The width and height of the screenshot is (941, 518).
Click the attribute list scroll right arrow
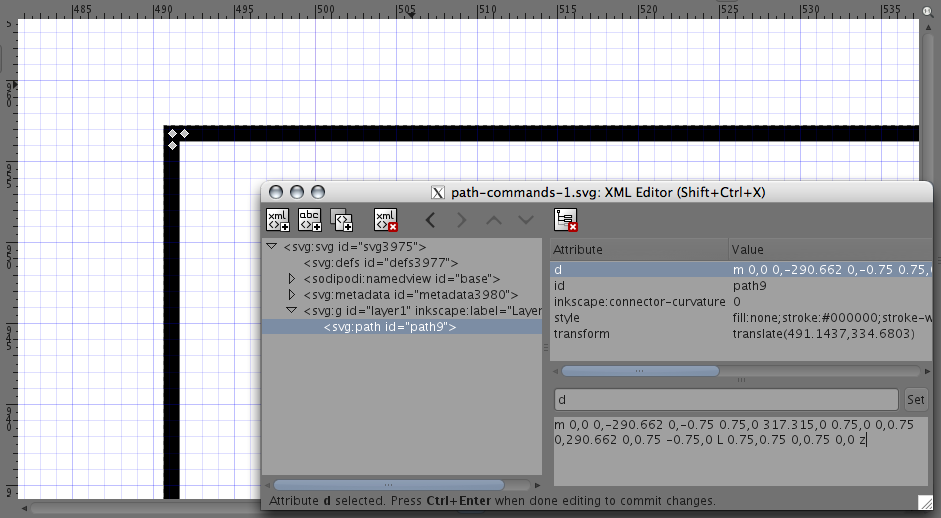click(x=928, y=372)
